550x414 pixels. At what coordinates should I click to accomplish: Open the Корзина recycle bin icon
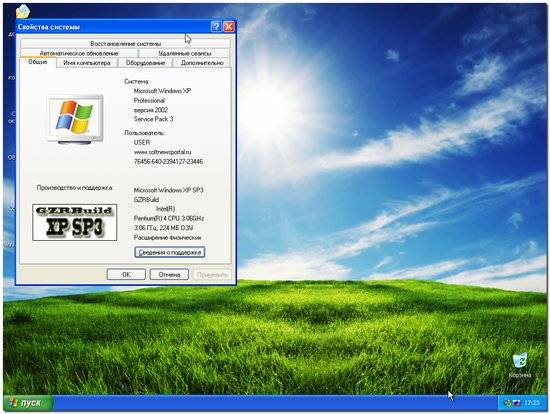pyautogui.click(x=519, y=365)
